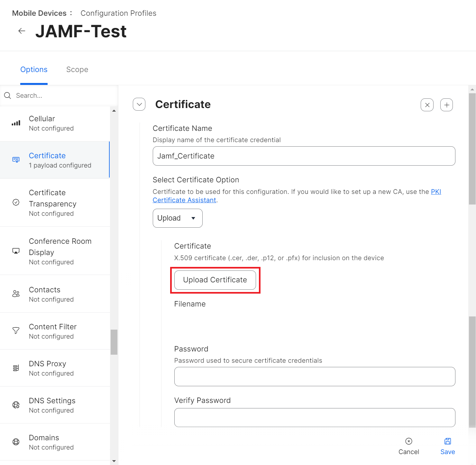
Task: Open the Upload certificate option dropdown
Action: pyautogui.click(x=178, y=218)
